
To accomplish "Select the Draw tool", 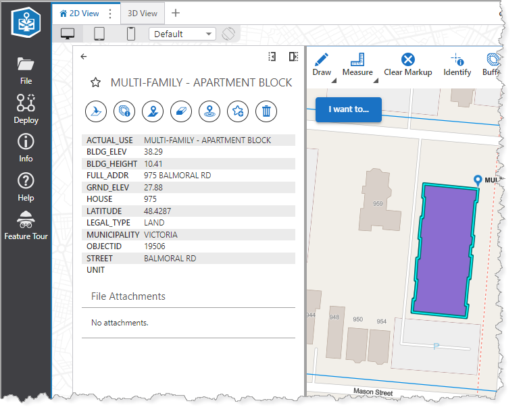I will (322, 65).
